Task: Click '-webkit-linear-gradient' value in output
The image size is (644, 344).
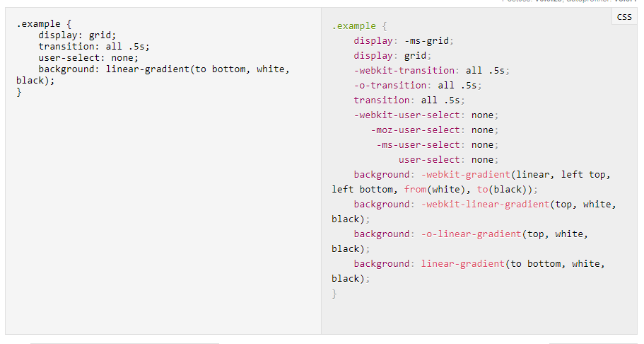Action: click(485, 204)
